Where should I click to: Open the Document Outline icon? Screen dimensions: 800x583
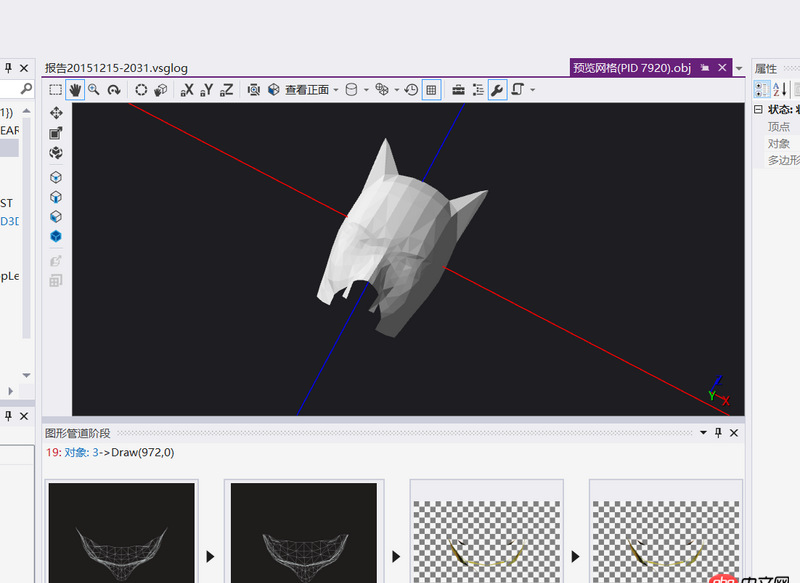[478, 90]
